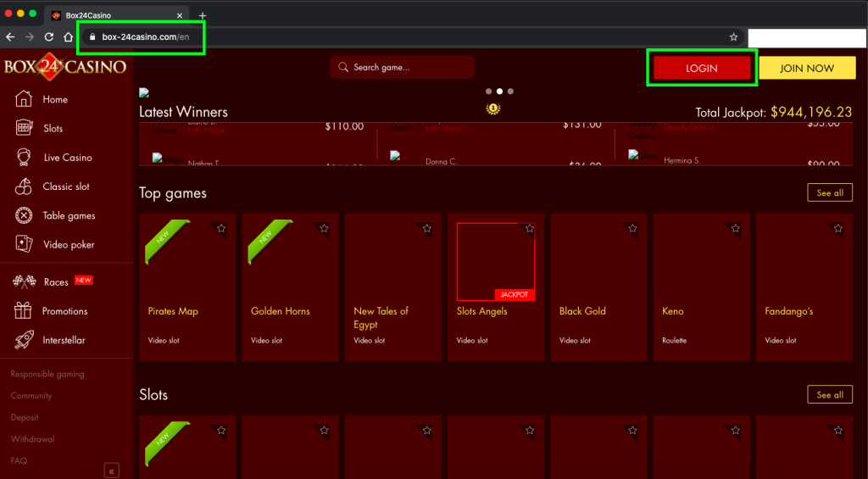Click the broken banner image icon

[144, 92]
